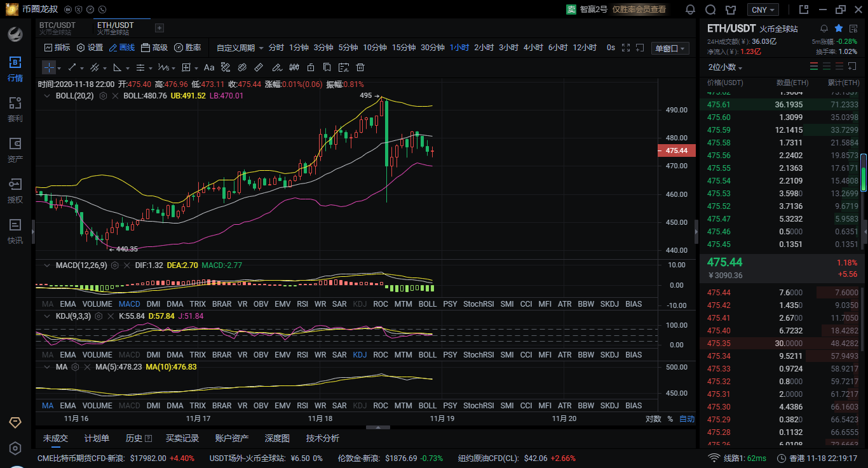Open the 资产 assets sidebar section

pyautogui.click(x=15, y=150)
